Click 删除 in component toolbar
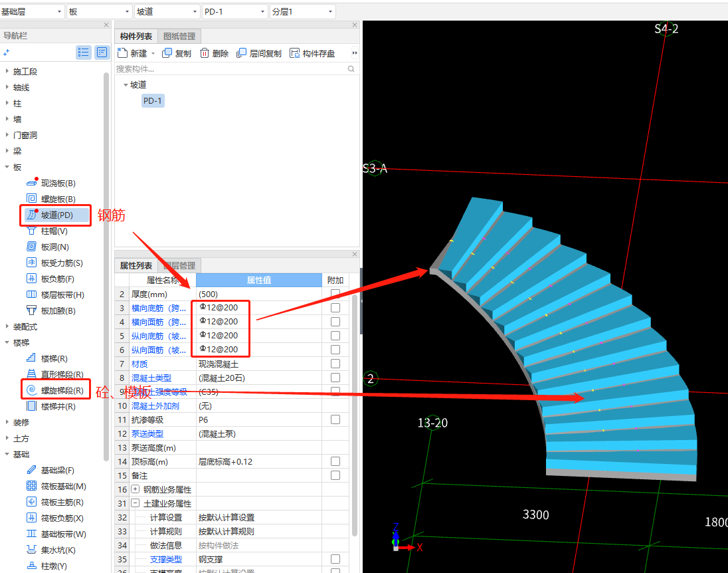Viewport: 728px width, 573px height. click(x=215, y=53)
